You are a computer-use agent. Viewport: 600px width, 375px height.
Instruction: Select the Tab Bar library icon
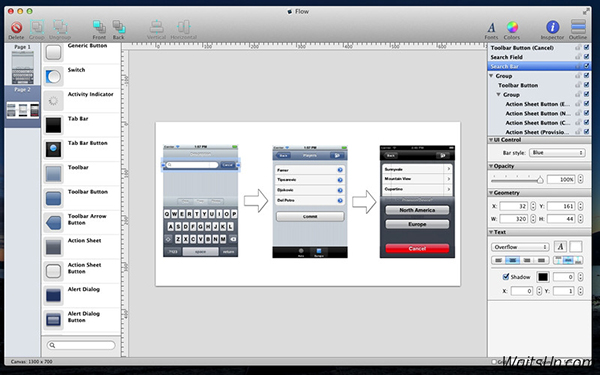(x=53, y=125)
